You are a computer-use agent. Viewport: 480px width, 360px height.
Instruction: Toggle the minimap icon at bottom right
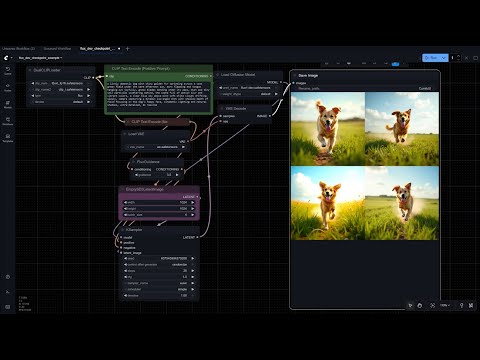[x=471, y=305]
